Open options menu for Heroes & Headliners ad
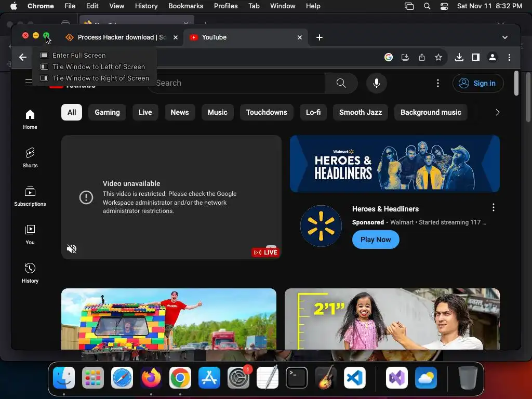Image resolution: width=532 pixels, height=399 pixels. click(494, 207)
